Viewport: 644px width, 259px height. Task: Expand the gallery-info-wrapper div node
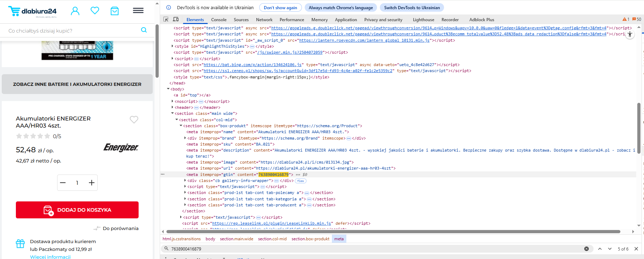[185, 181]
